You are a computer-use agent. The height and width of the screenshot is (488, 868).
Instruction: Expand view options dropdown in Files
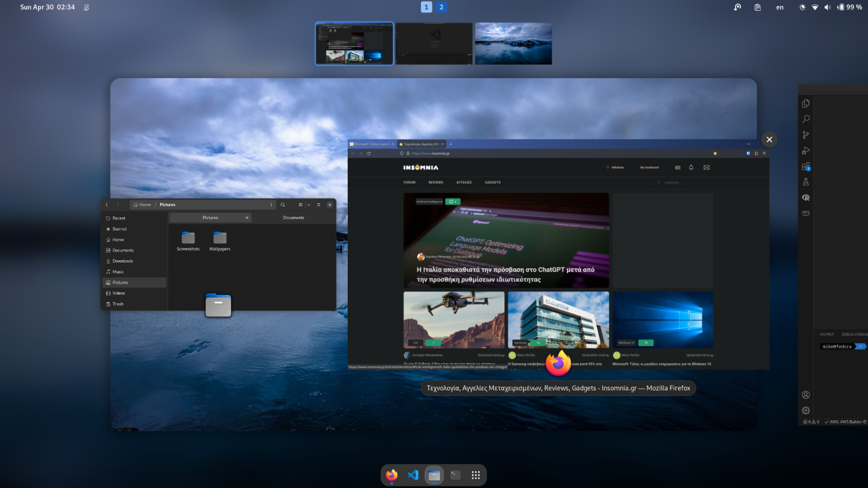coord(309,204)
